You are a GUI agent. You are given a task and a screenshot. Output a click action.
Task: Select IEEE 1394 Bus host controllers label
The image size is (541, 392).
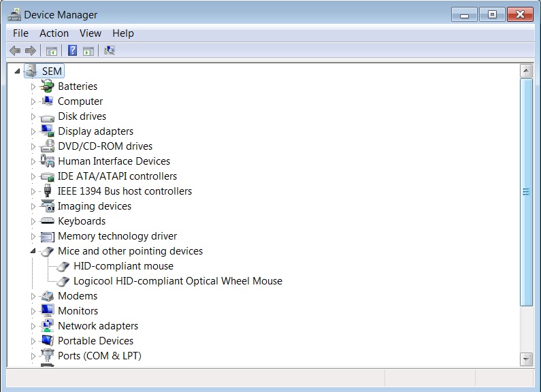tap(125, 191)
